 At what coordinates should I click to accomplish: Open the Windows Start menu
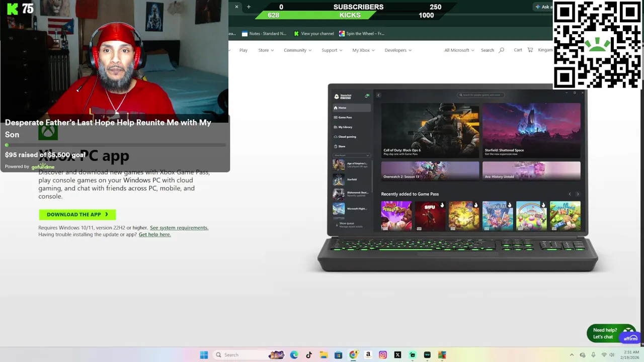(204, 355)
